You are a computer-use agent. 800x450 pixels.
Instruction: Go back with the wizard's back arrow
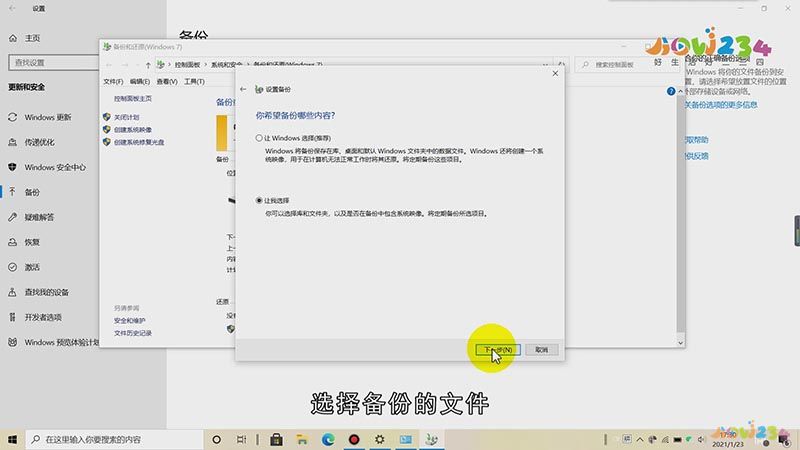pos(243,89)
